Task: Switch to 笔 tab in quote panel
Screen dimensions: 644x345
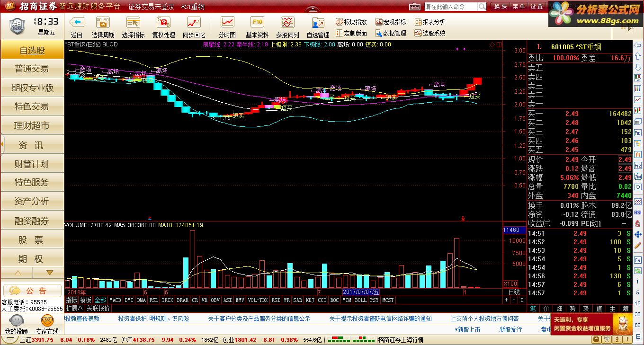Action: click(533, 309)
